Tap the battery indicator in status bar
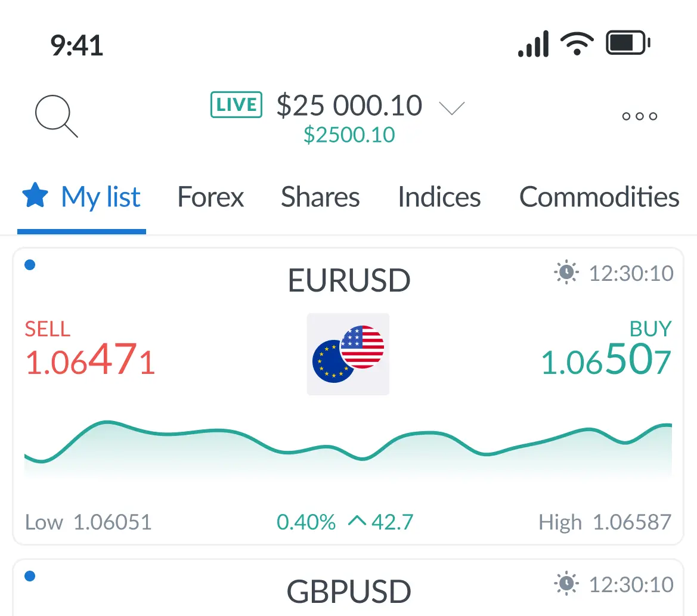The height and width of the screenshot is (616, 697). tap(628, 44)
